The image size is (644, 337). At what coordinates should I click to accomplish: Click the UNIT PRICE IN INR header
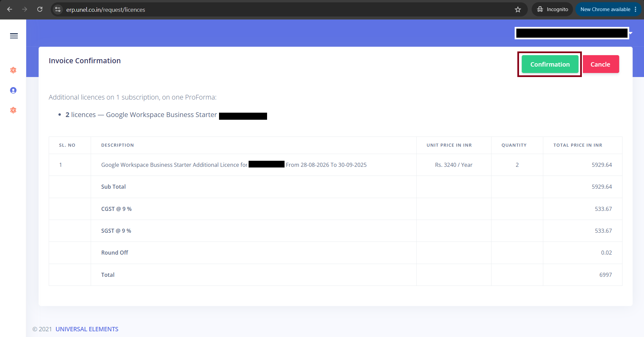pyautogui.click(x=449, y=145)
